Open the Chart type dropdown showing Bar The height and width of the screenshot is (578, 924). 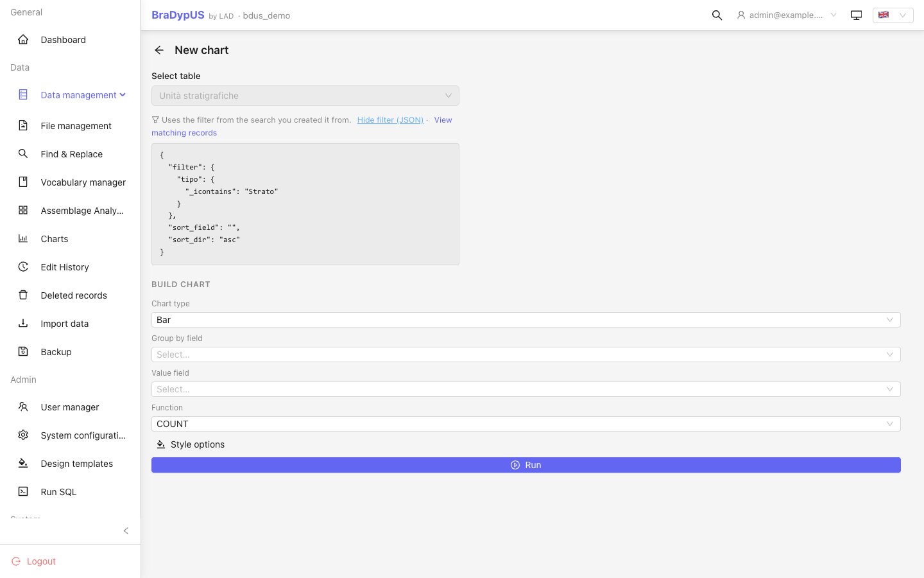[x=526, y=320]
